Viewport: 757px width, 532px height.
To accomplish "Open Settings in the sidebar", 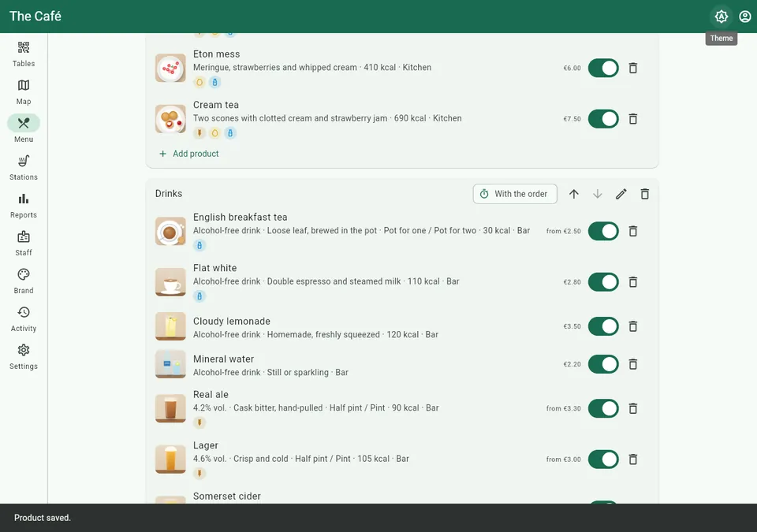I will tap(24, 356).
